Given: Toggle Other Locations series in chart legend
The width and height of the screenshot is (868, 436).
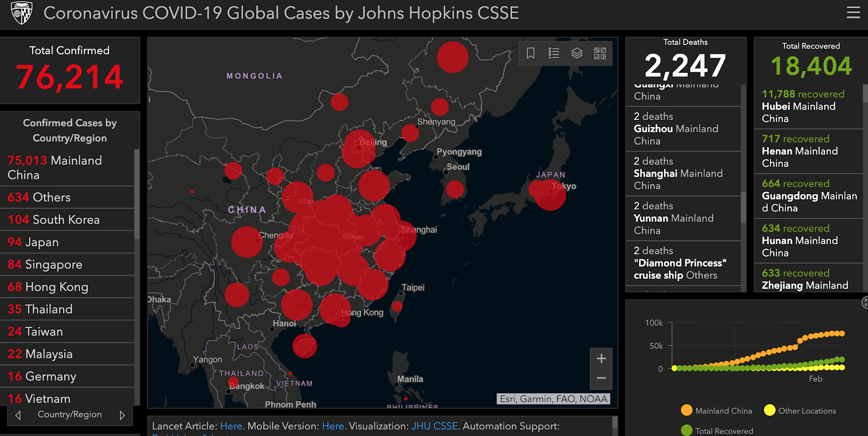Looking at the screenshot, I should coord(800,411).
